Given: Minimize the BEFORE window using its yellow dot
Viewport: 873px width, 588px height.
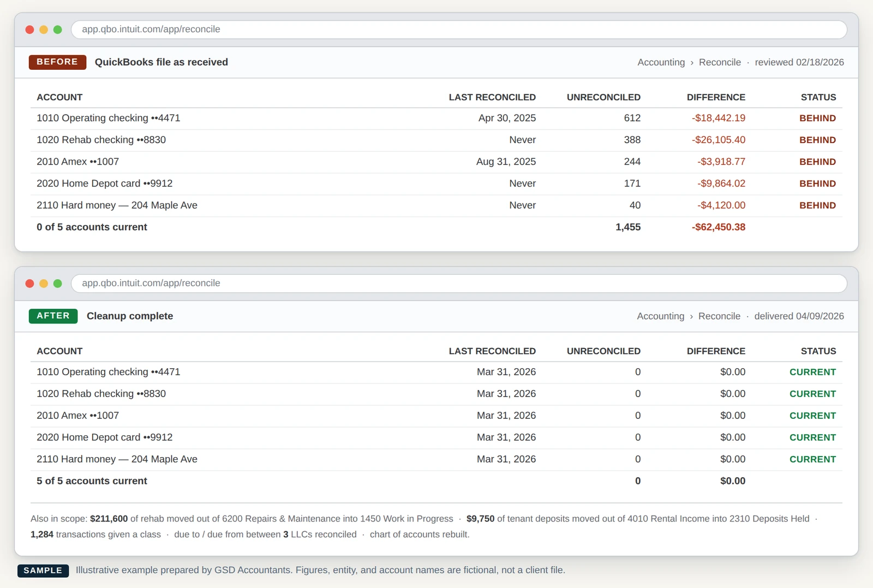Looking at the screenshot, I should [44, 29].
